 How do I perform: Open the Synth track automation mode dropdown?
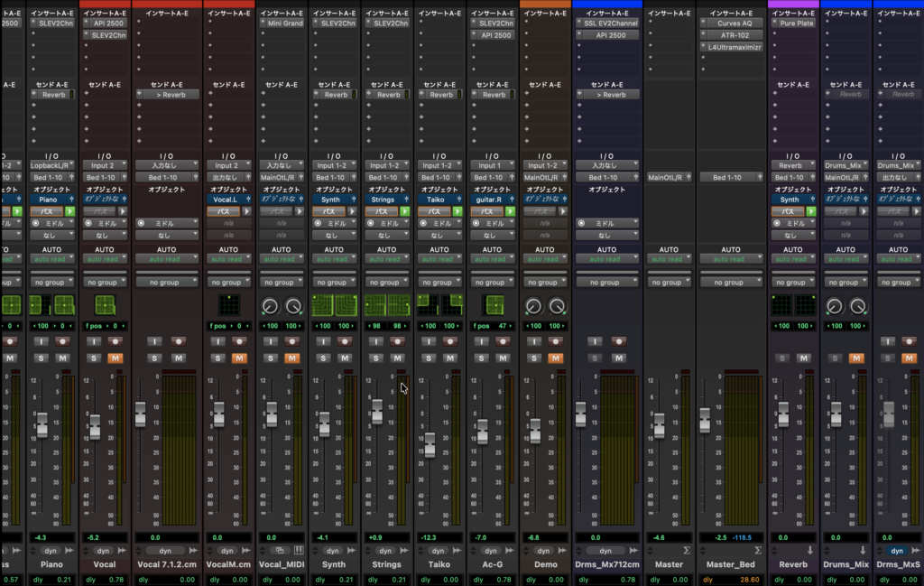(x=334, y=259)
